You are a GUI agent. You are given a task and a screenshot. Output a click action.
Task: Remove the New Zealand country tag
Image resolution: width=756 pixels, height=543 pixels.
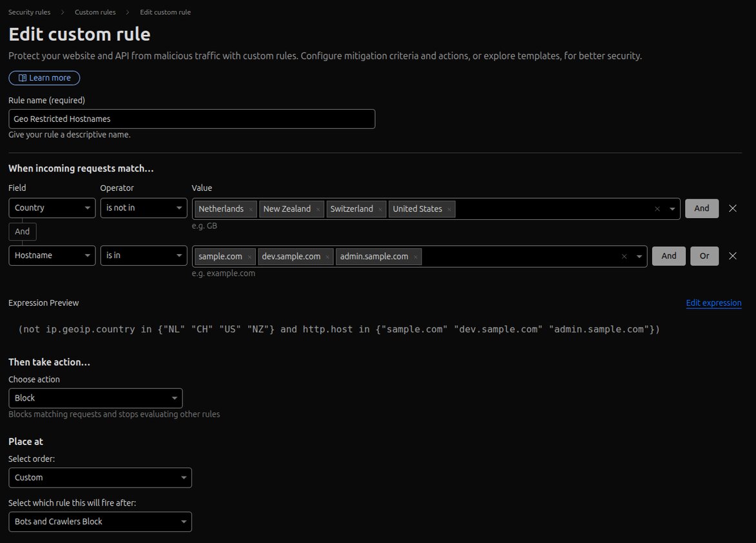(x=318, y=210)
